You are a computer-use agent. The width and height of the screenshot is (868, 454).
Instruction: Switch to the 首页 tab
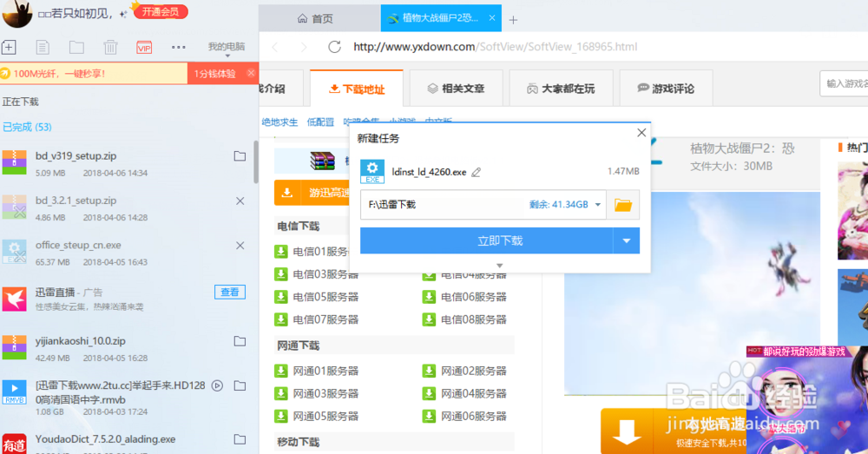316,19
